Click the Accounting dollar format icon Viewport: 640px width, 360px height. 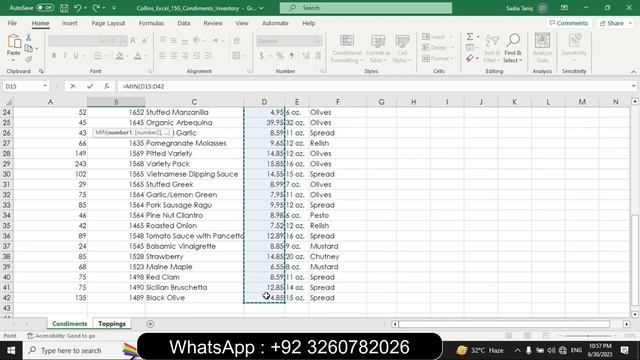(262, 56)
